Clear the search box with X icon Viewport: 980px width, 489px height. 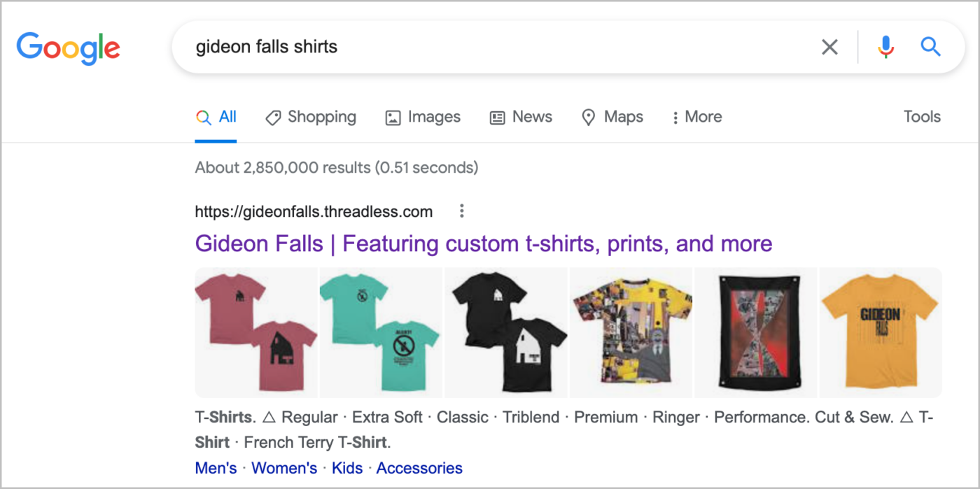point(829,47)
